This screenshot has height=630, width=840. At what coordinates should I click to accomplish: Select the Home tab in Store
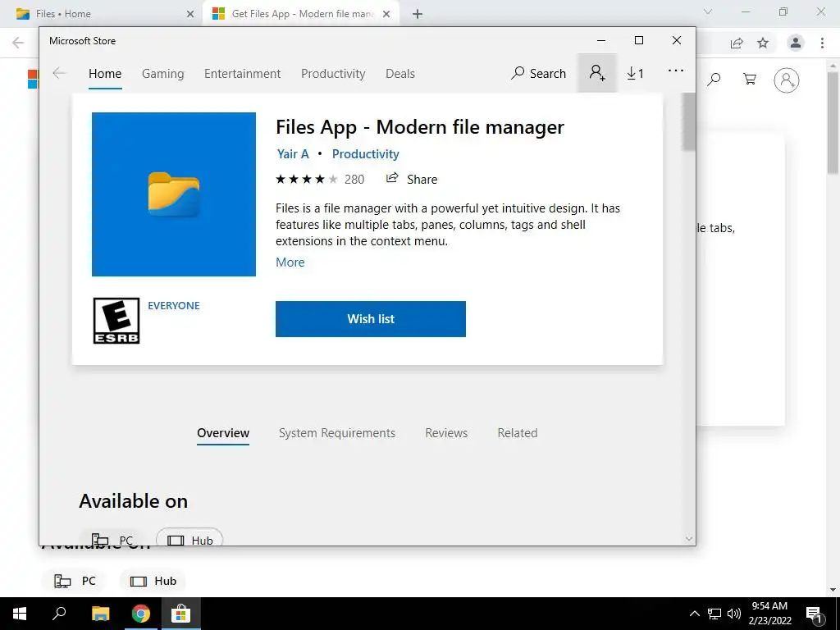tap(105, 74)
